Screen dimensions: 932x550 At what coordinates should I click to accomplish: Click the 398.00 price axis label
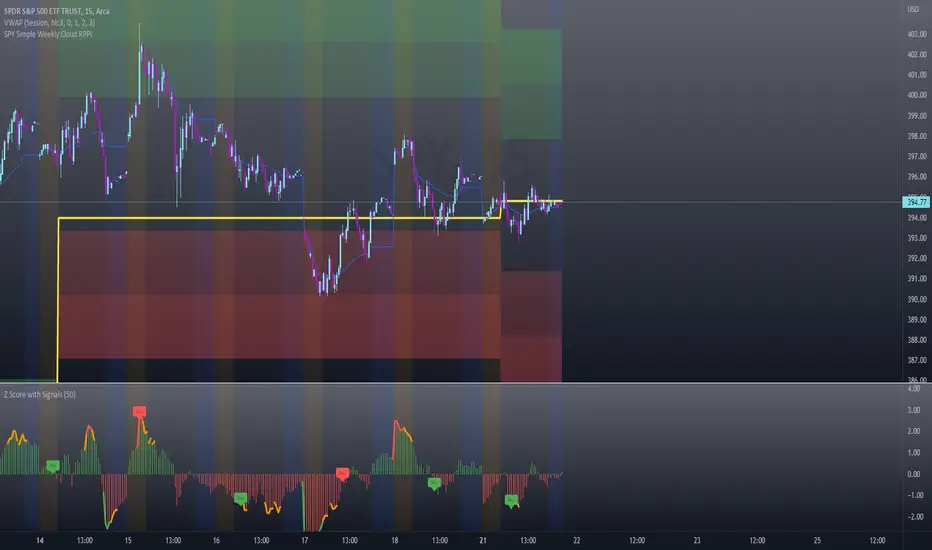coord(917,136)
